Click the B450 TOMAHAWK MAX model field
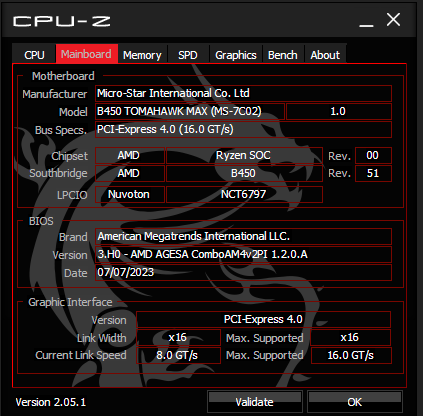Screen dimensions: 423x416 tap(190, 111)
